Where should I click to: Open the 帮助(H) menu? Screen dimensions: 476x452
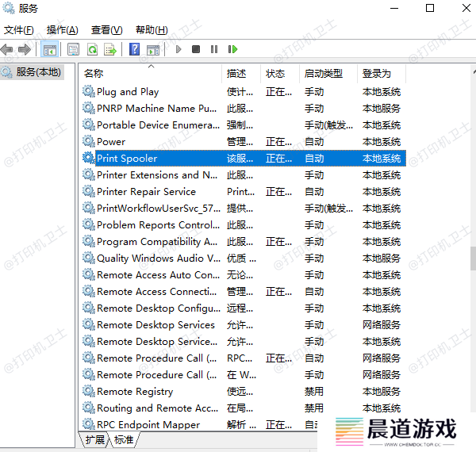152,30
